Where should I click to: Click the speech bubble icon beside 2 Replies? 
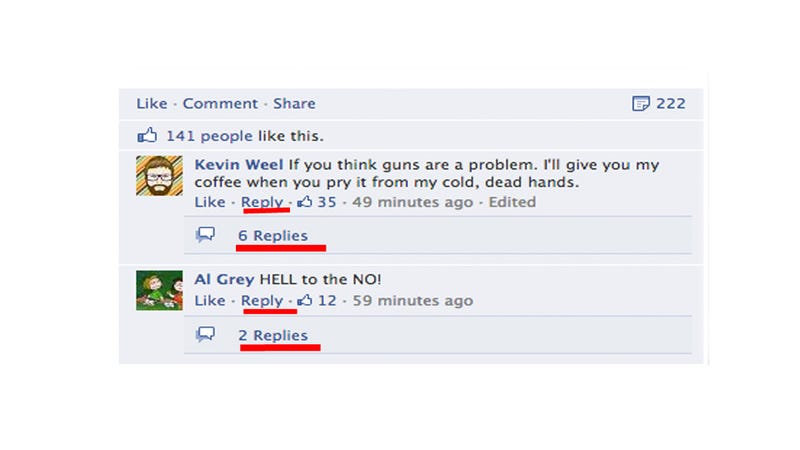[x=205, y=334]
